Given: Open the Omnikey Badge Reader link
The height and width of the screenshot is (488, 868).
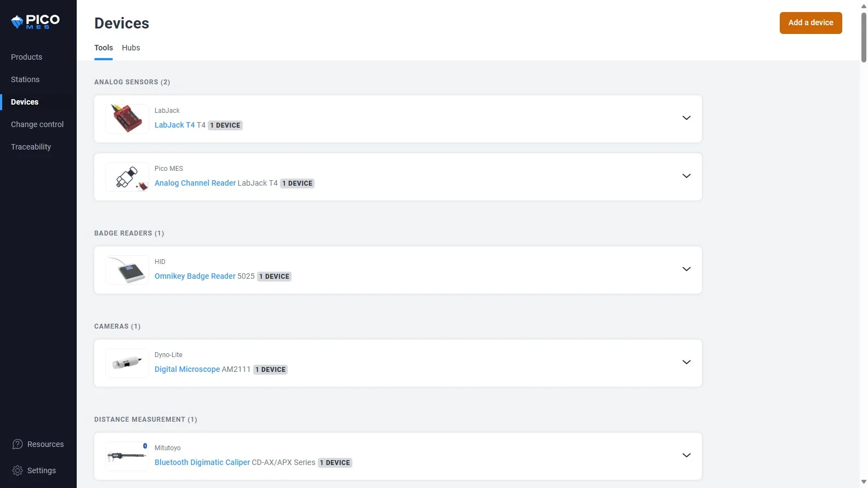Looking at the screenshot, I should point(195,276).
